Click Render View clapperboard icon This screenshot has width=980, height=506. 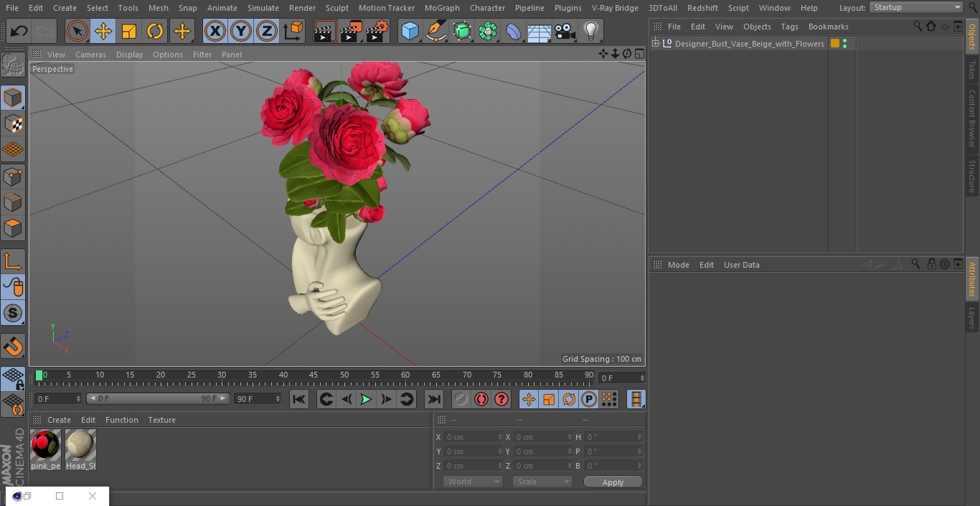pyautogui.click(x=325, y=31)
